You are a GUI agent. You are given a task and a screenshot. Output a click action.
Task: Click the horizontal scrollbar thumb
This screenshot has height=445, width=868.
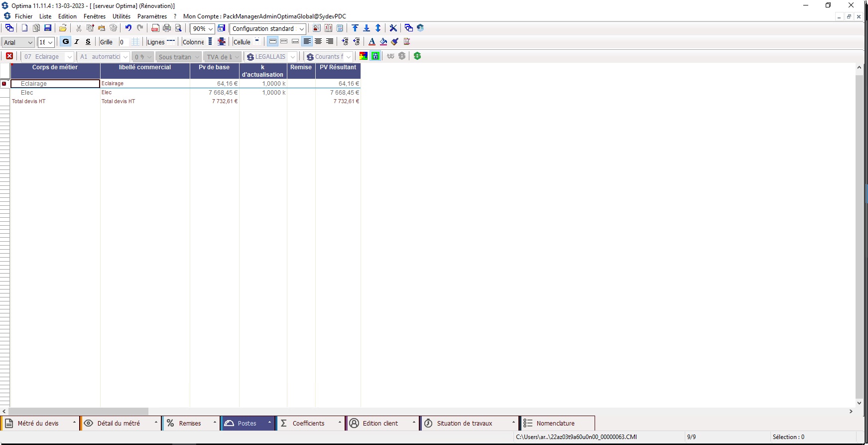click(x=78, y=412)
